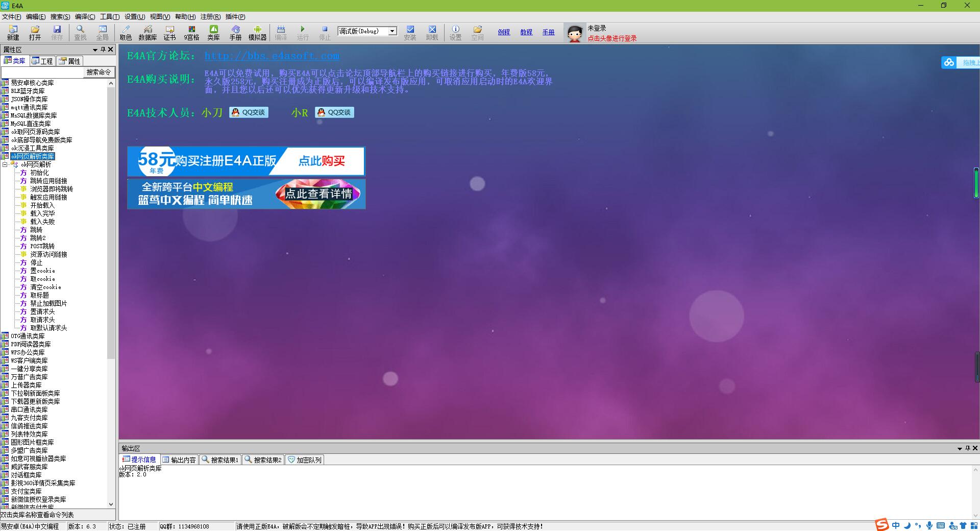Select the 初始化 method in the tree
This screenshot has width=980, height=531.
pyautogui.click(x=39, y=173)
